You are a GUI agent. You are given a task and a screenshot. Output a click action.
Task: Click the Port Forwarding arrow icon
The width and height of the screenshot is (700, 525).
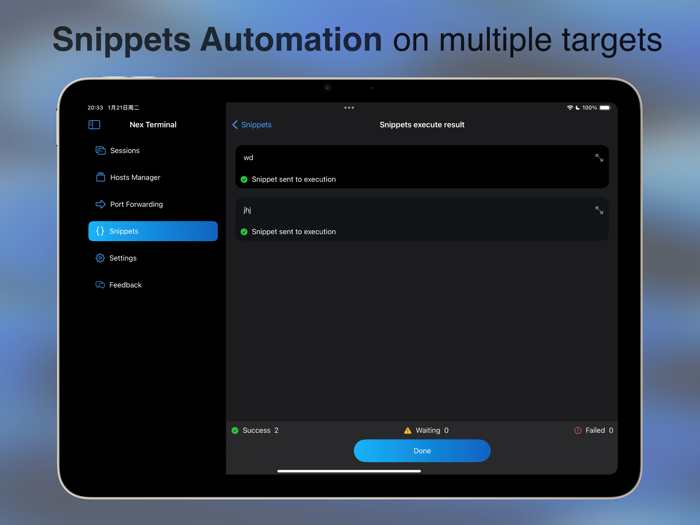[x=100, y=204]
